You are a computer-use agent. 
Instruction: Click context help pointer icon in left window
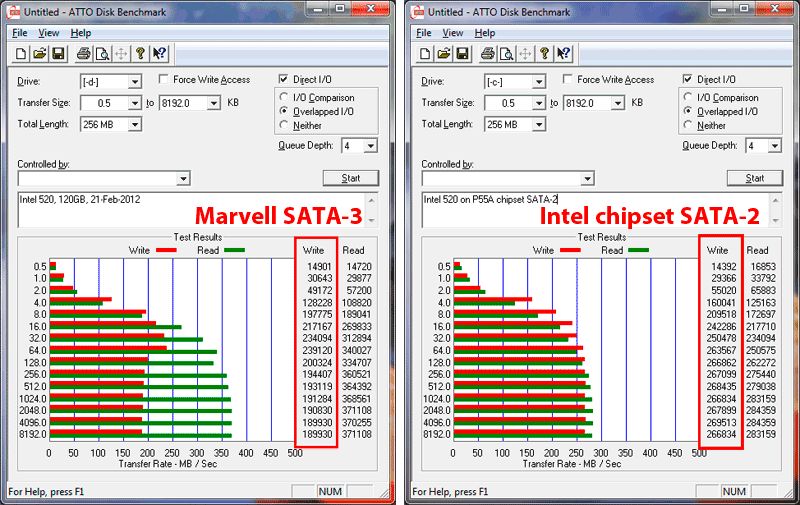(159, 54)
